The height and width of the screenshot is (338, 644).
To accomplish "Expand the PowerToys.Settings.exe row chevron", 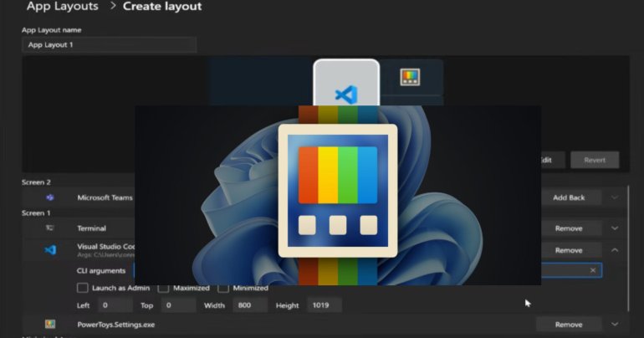I will pyautogui.click(x=615, y=324).
